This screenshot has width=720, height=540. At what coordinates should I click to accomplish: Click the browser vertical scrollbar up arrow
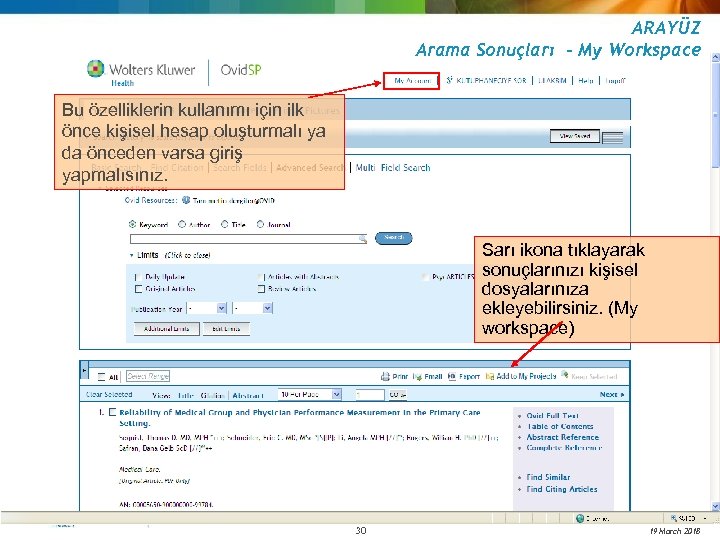(715, 57)
